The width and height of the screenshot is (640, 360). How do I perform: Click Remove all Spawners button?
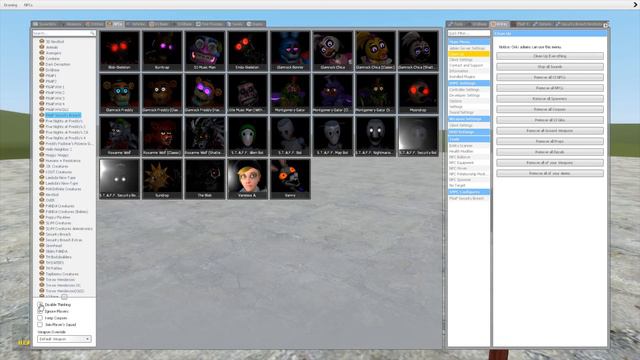click(x=550, y=99)
